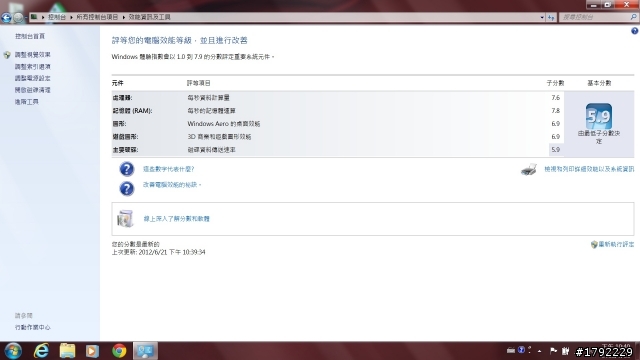Click the blue help icon in system tray
Screen dimensions: 640x360
click(x=521, y=350)
